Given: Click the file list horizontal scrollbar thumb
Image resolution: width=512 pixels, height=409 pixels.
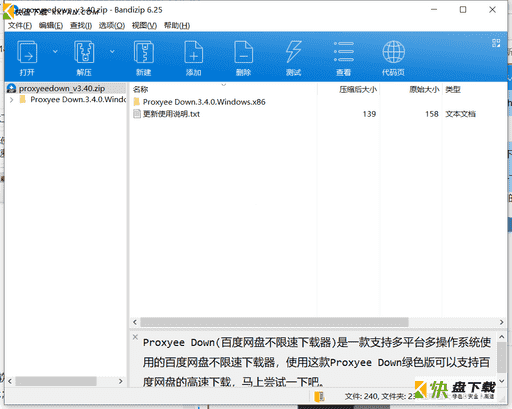Looking at the screenshot, I should [274, 322].
